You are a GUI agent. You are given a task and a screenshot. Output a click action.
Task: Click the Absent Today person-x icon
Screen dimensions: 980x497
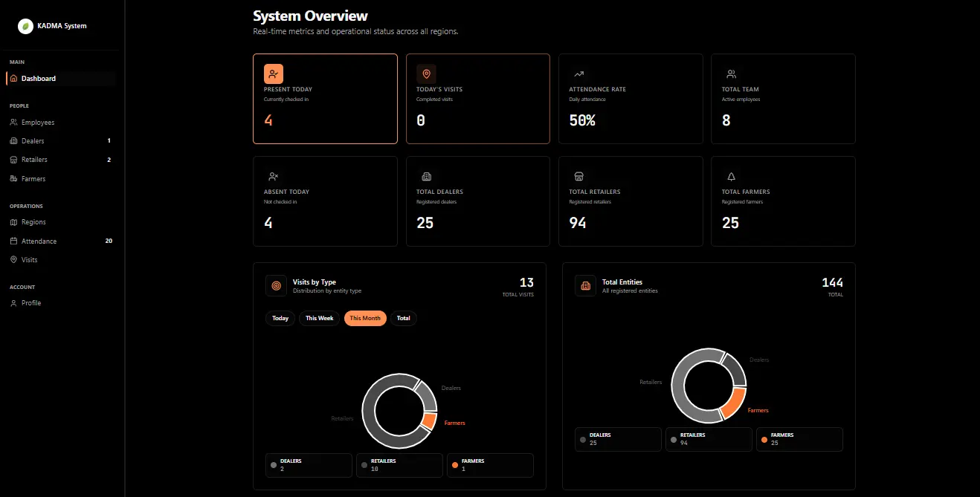[274, 177]
